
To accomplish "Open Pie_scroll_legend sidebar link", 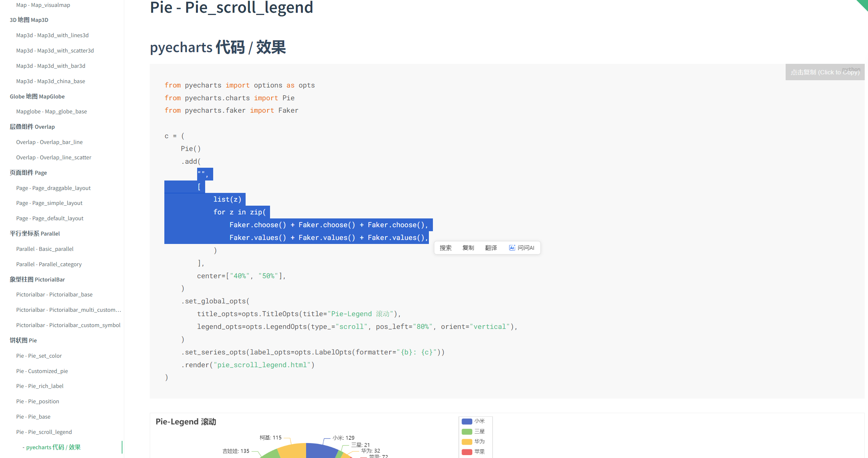I will tap(44, 432).
